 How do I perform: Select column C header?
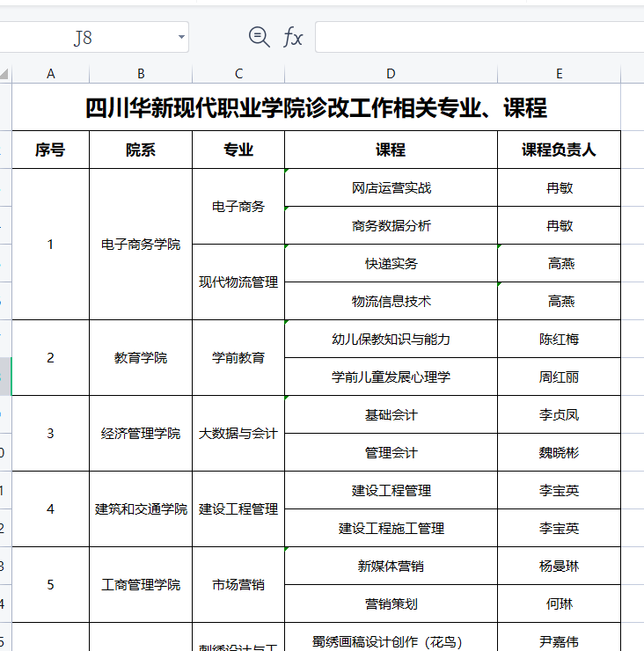pos(238,74)
